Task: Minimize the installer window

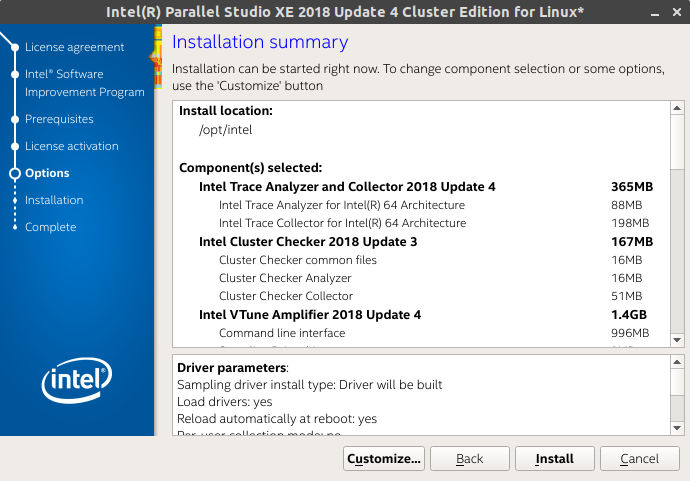Action: point(655,13)
